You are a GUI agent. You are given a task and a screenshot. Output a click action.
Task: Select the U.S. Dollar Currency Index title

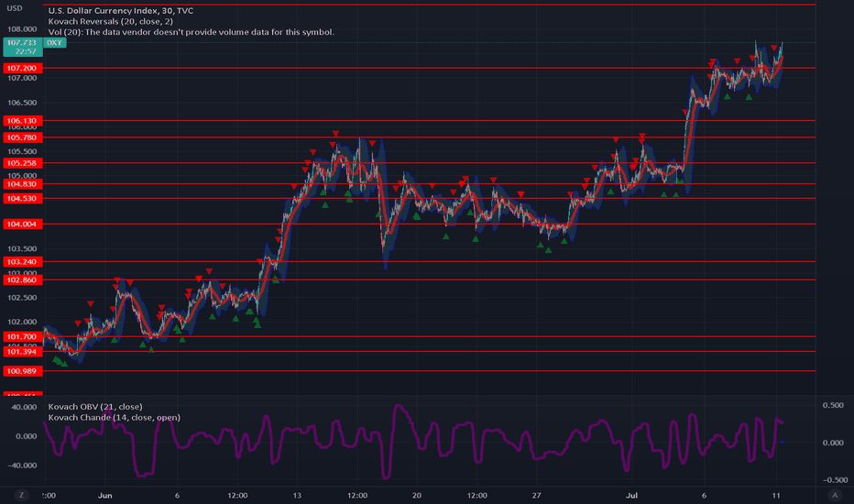point(121,10)
